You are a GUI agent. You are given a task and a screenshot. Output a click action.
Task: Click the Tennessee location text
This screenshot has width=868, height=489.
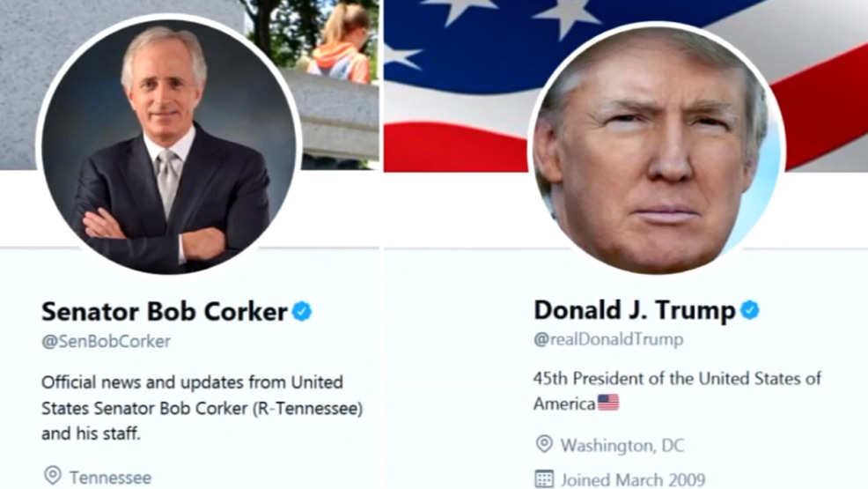point(110,477)
